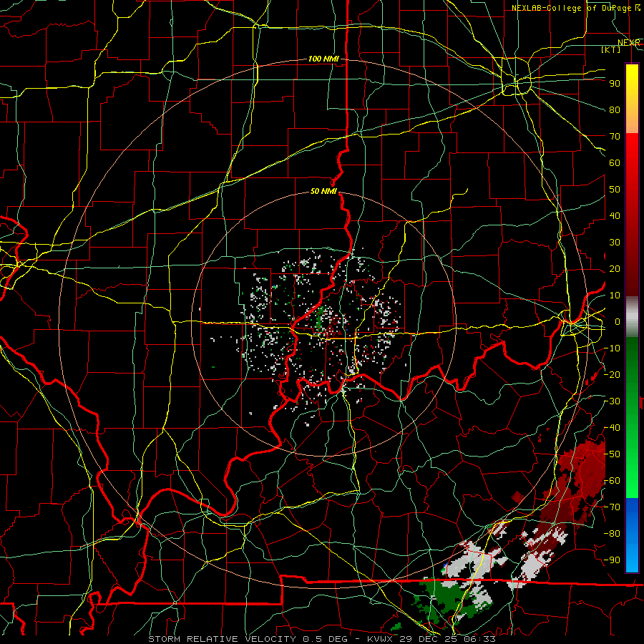
Task: Click the -50 value on velocity scale
Action: (612, 454)
